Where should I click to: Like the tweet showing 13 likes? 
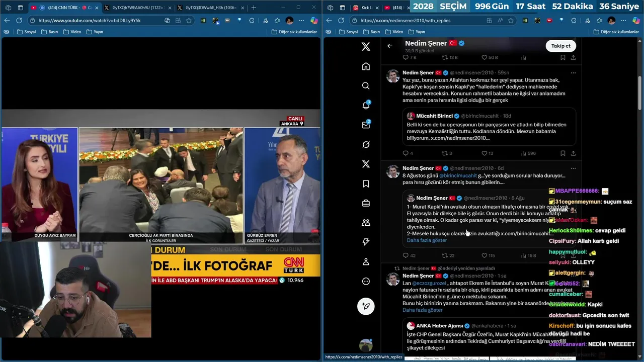tap(487, 153)
